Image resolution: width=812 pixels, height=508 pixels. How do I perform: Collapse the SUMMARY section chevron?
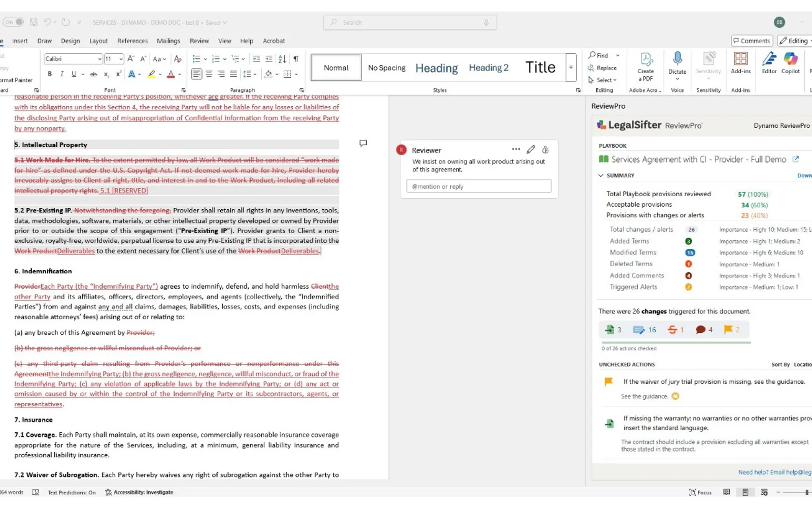[x=601, y=175]
